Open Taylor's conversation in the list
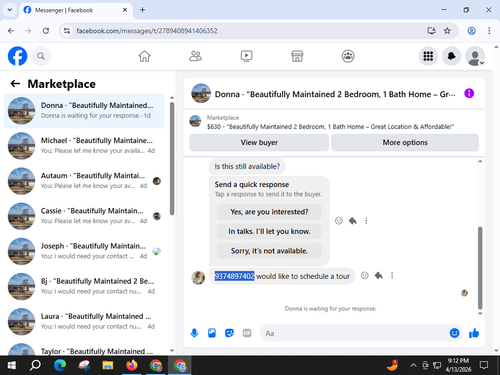The width and height of the screenshot is (500, 375). (x=84, y=349)
